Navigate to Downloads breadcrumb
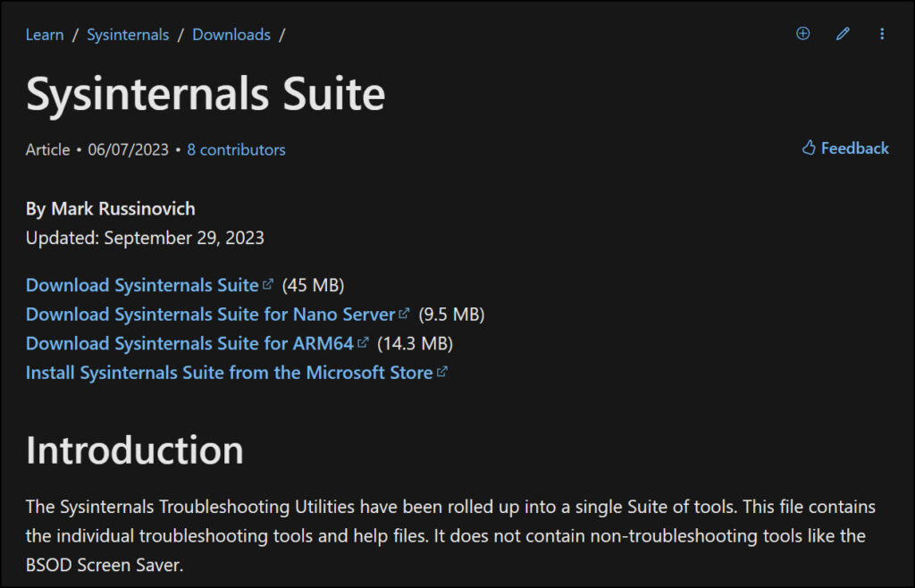The image size is (915, 588). coord(231,35)
